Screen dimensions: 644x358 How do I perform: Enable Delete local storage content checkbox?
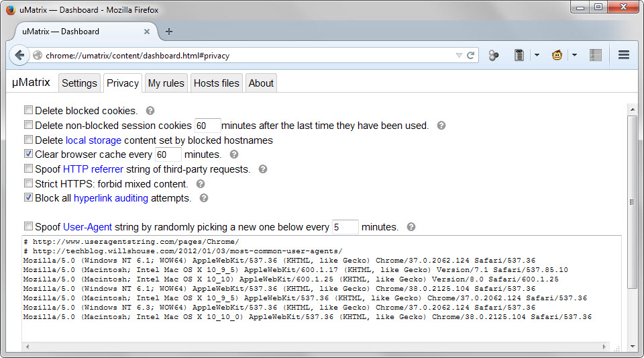pos(28,139)
